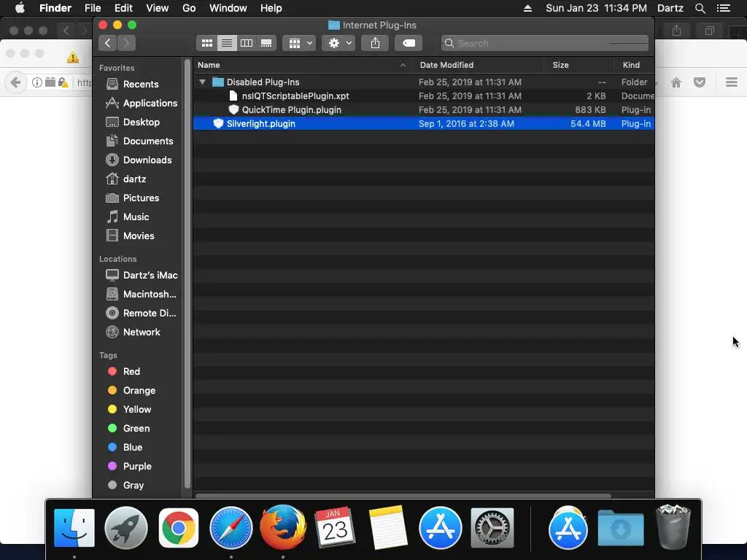Open Safari from the Dock

[x=231, y=528]
